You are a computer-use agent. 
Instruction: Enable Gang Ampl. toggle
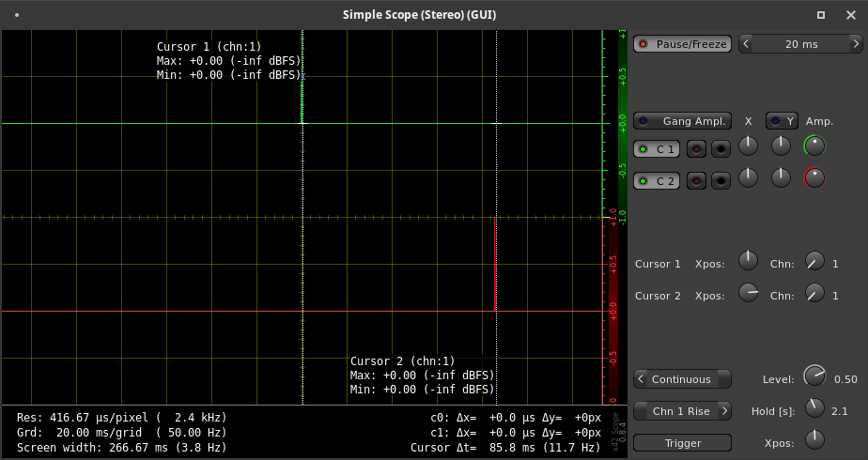[682, 121]
